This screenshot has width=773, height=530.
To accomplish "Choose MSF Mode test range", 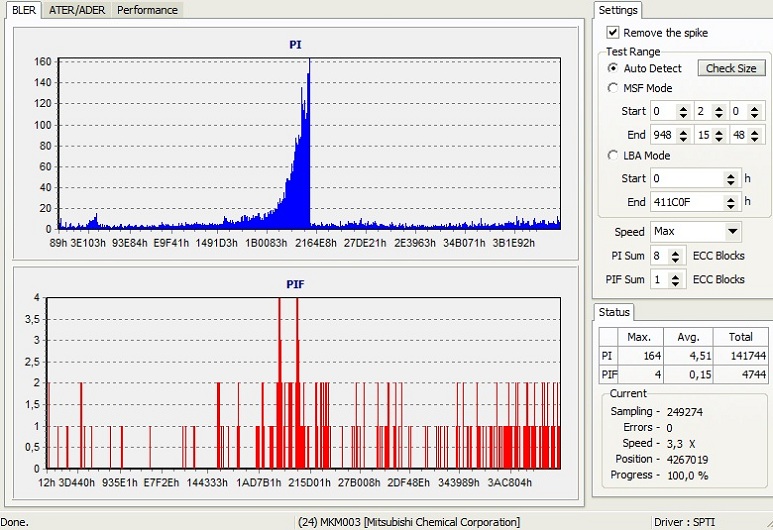I will pos(614,88).
